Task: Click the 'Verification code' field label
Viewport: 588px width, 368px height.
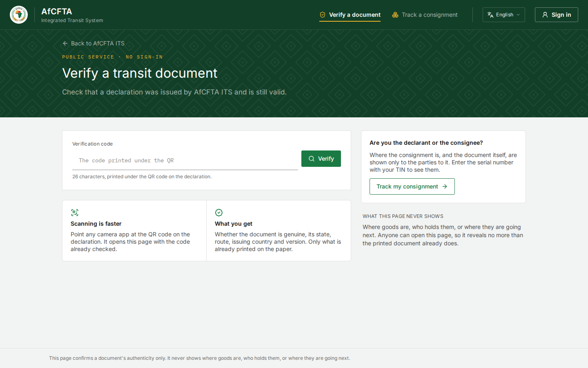Action: 92,144
